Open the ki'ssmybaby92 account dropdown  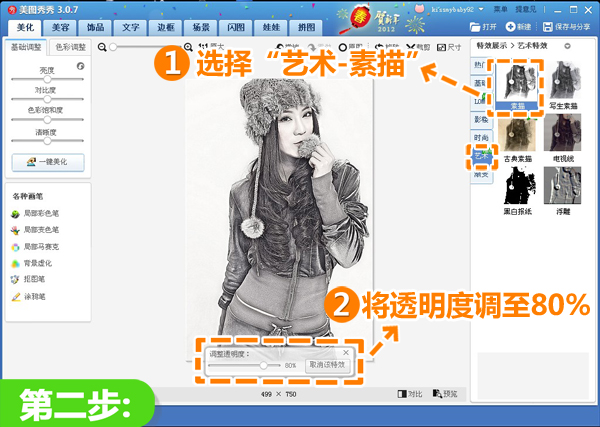(481, 9)
